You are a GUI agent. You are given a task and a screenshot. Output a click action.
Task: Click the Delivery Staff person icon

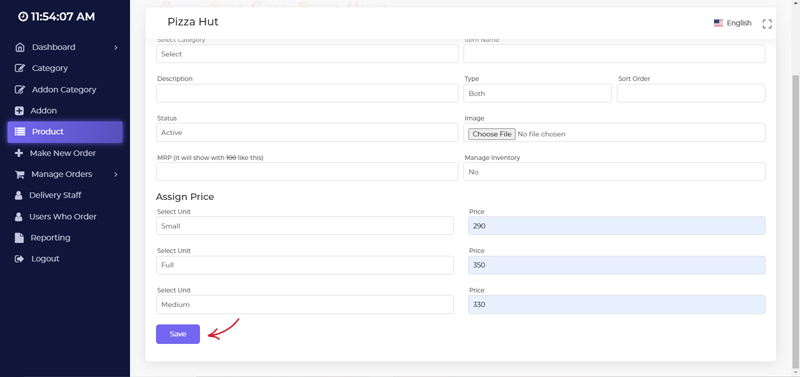tap(19, 195)
